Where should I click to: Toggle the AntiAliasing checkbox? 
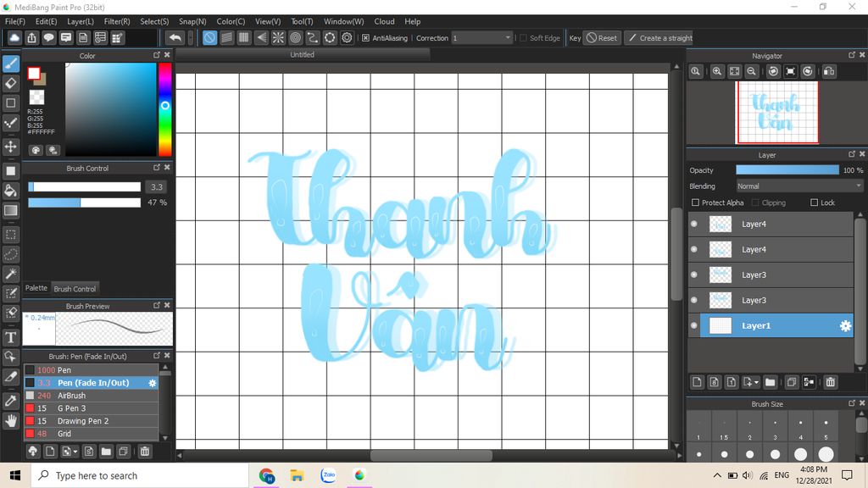[366, 38]
